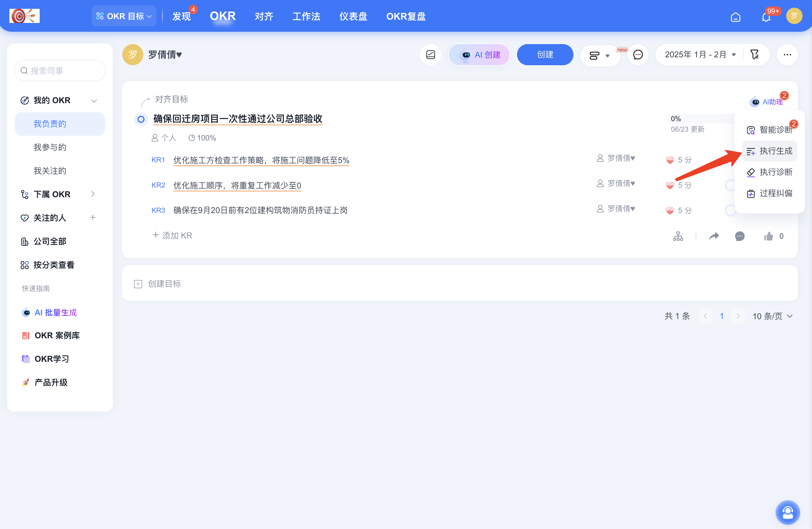Click the 执行诊断 option

click(776, 172)
